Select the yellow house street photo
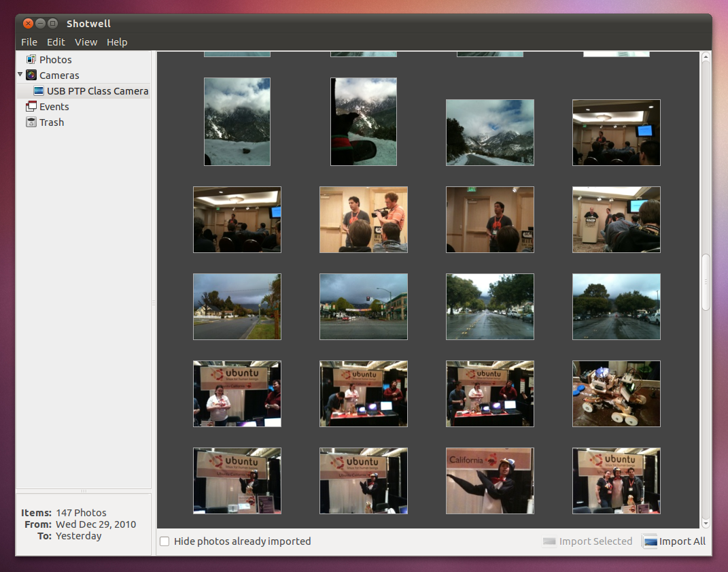728x572 pixels. pos(237,307)
